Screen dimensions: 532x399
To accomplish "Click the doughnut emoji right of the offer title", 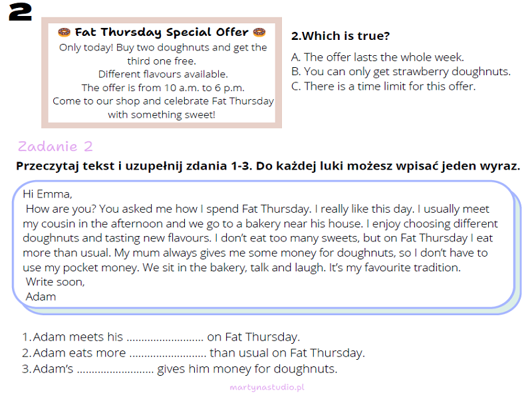I will point(259,32).
